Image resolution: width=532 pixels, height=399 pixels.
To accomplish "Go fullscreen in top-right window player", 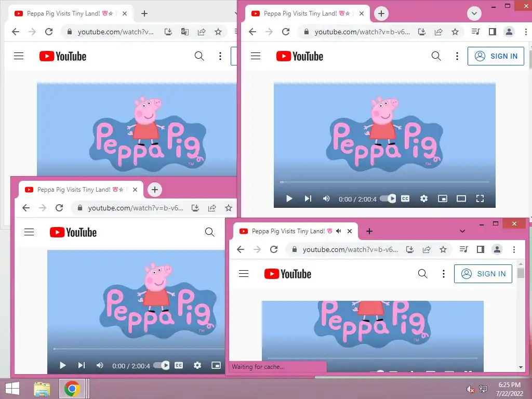I will click(x=480, y=198).
